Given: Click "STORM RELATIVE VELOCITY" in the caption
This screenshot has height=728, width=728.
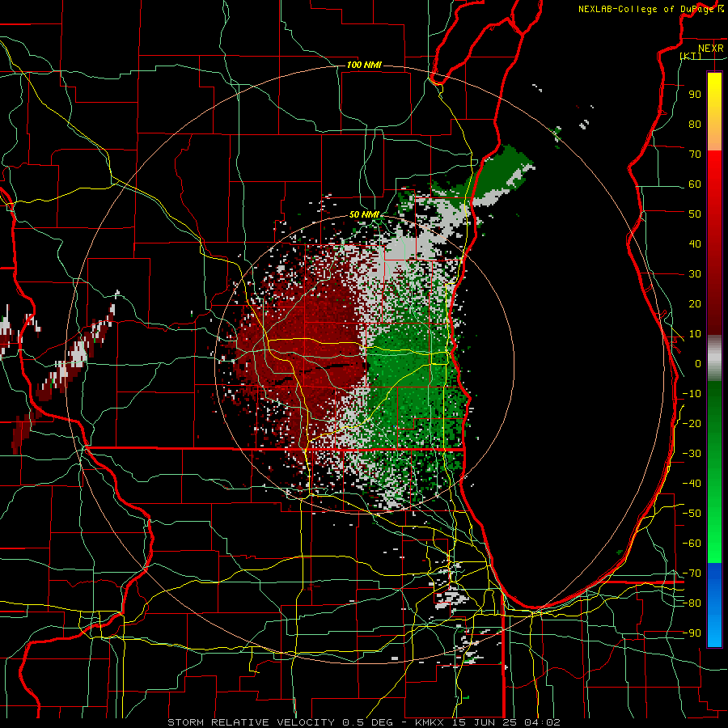Looking at the screenshot, I should coord(251,722).
